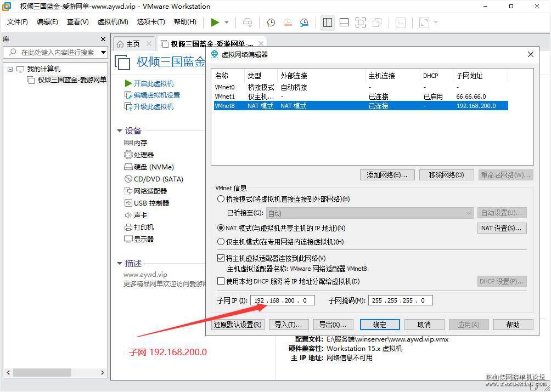
Task: Open the 编辑(E) menu
Action: click(x=47, y=22)
